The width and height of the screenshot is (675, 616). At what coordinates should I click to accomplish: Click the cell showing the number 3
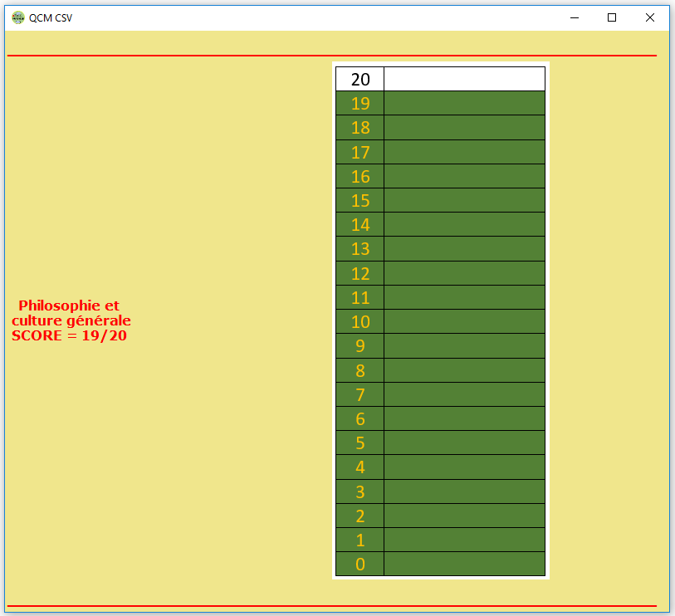[x=359, y=491]
